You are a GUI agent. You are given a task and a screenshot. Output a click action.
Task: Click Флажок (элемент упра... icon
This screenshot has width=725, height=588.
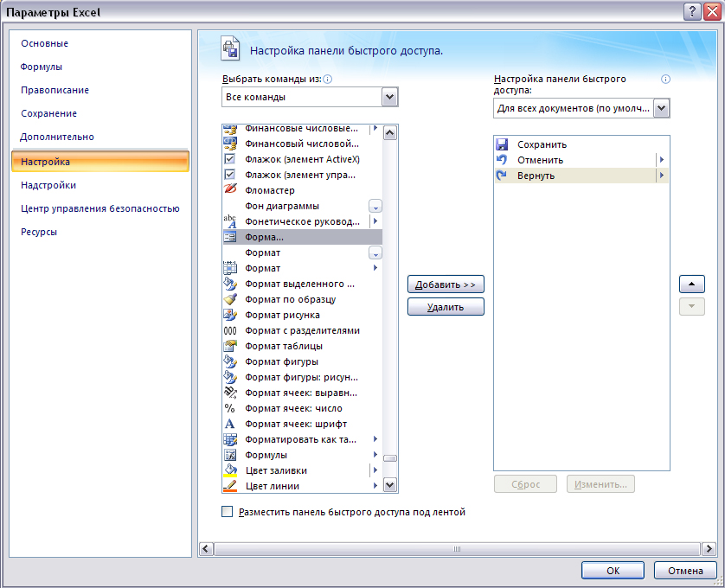coord(230,175)
